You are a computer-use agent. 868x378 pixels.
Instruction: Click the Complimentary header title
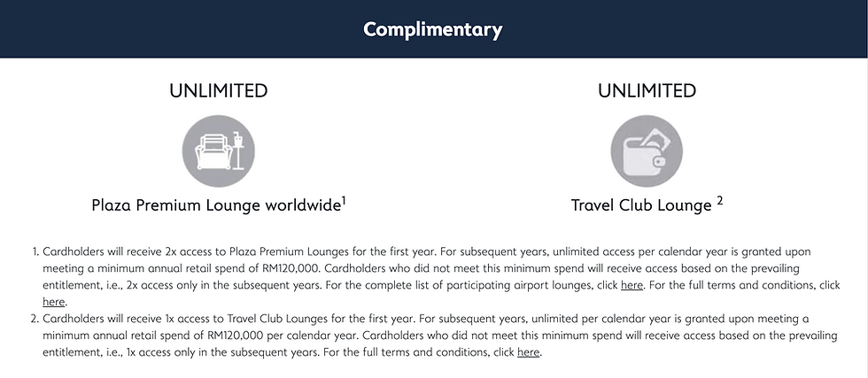(x=433, y=29)
